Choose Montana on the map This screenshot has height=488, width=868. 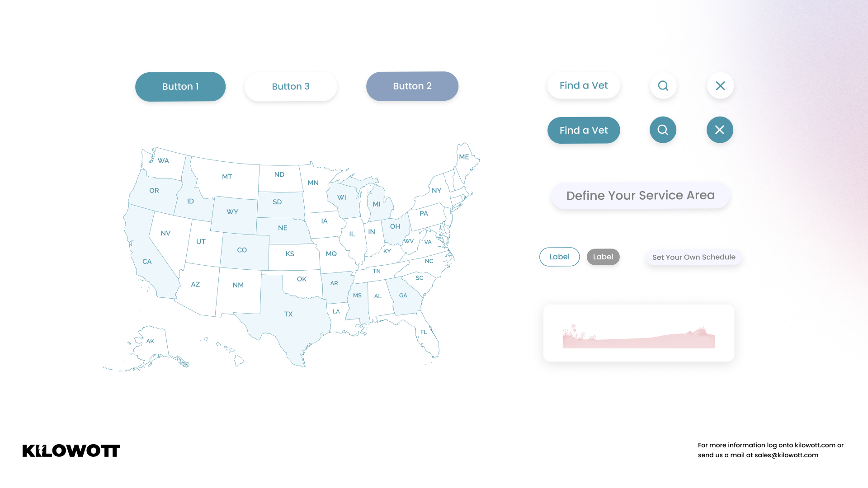[227, 177]
